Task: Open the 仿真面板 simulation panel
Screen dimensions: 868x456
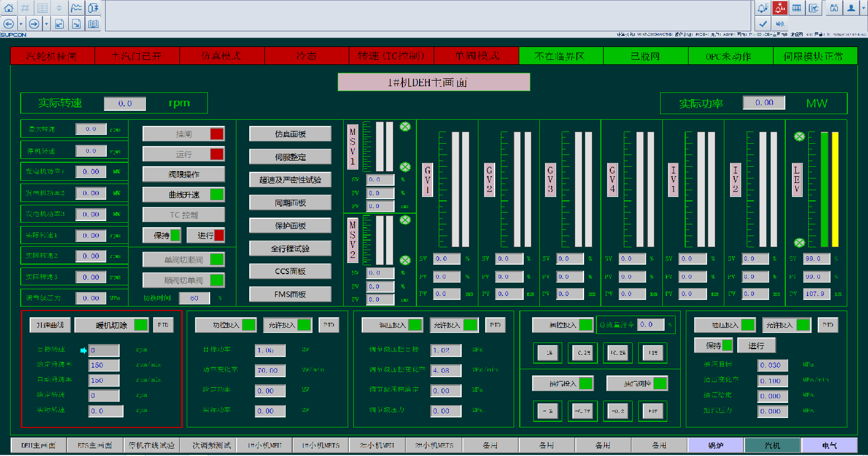Action: [290, 134]
